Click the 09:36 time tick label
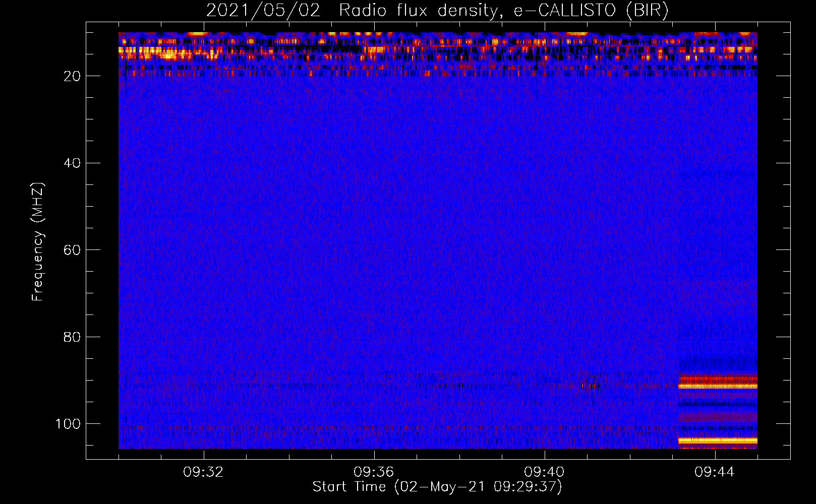The height and width of the screenshot is (504, 816). [x=374, y=472]
